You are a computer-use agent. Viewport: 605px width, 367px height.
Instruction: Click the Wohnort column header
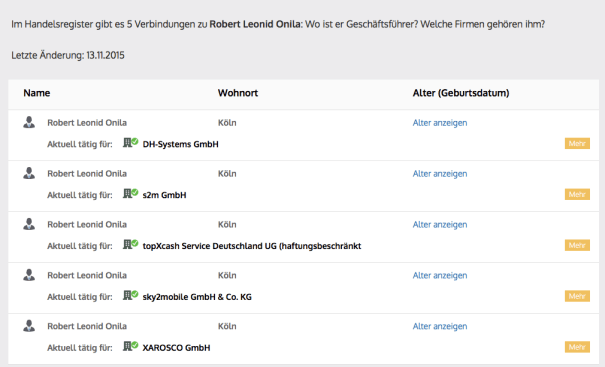coord(238,93)
